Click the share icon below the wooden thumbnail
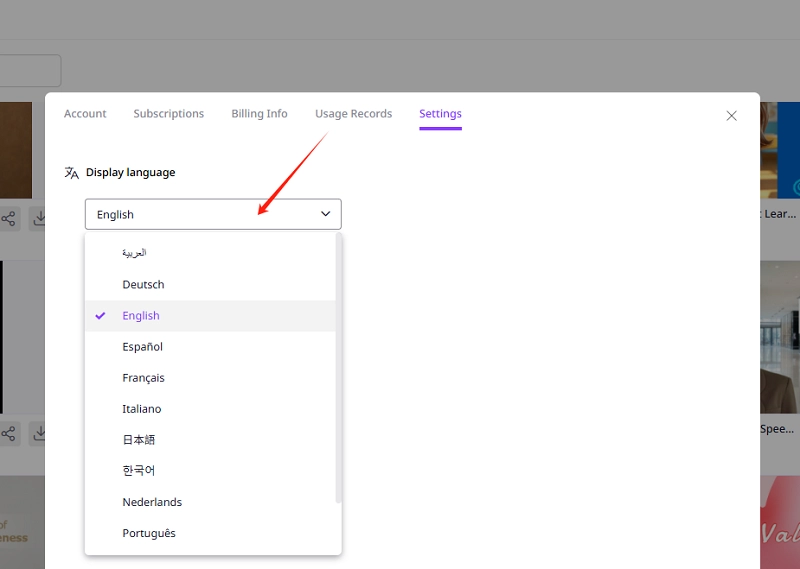 tap(9, 218)
